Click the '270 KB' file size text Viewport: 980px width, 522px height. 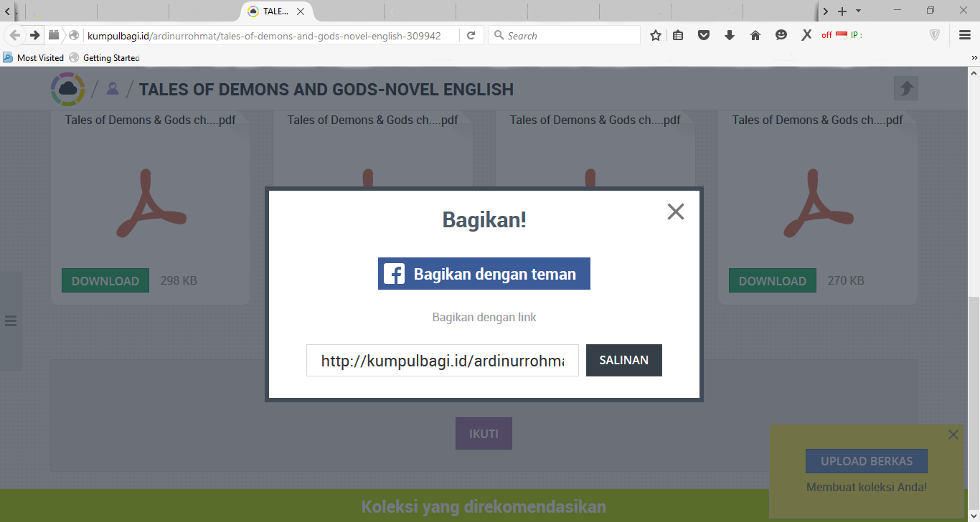(x=846, y=280)
